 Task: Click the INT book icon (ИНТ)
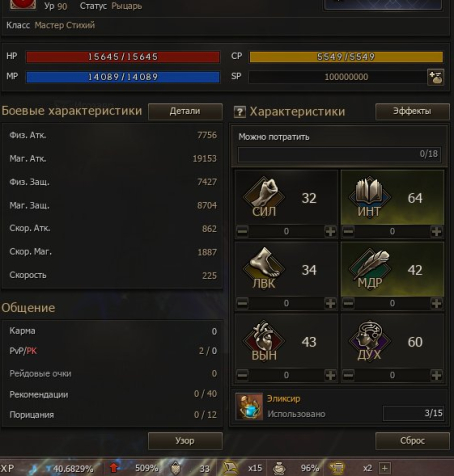369,196
